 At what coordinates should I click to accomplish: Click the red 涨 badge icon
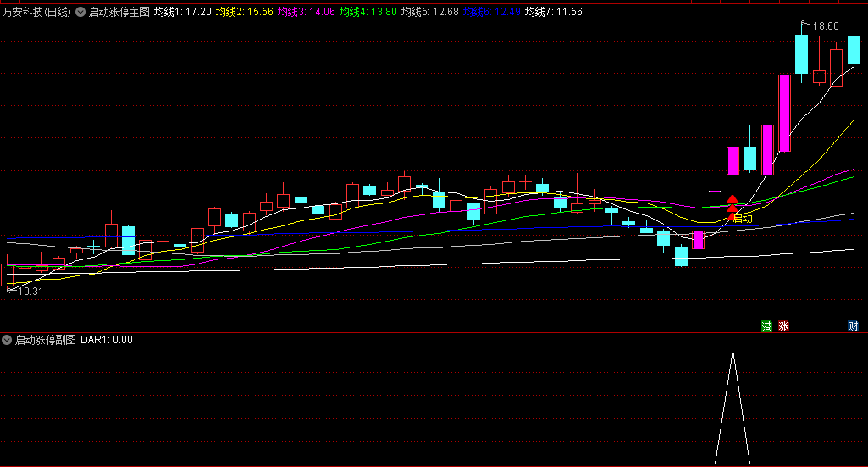pos(783,326)
